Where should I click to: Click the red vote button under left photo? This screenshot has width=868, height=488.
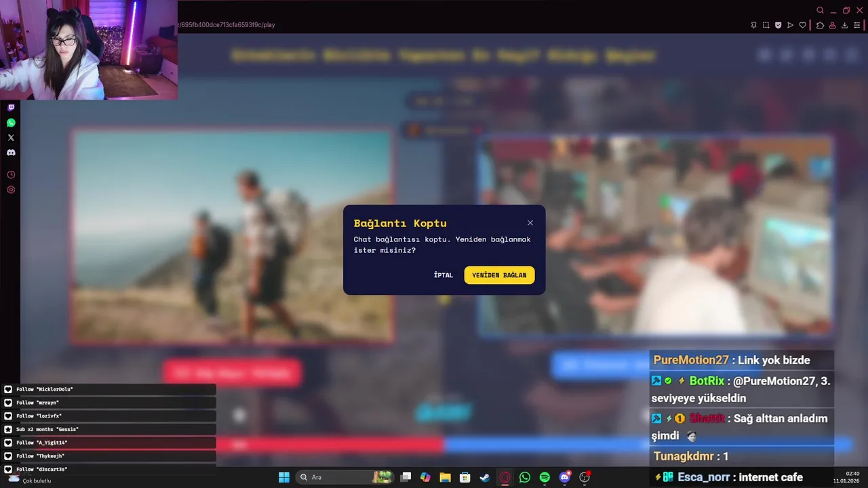click(232, 372)
